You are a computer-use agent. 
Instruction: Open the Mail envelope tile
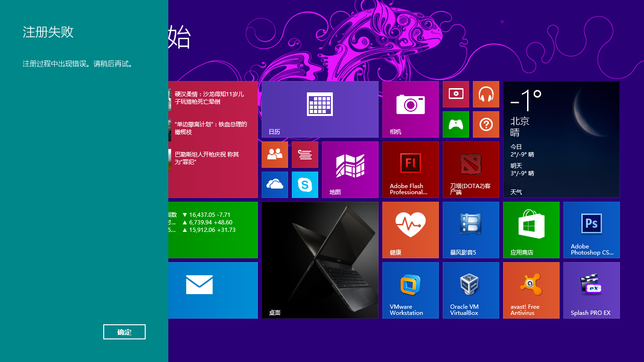coord(213,290)
